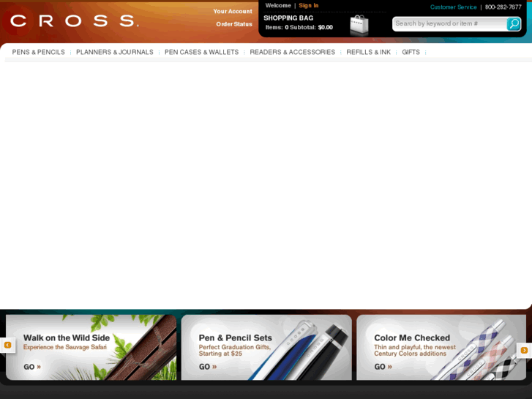532x399 pixels.
Task: Open the Color Me Checked banner
Action: pyautogui.click(x=441, y=347)
